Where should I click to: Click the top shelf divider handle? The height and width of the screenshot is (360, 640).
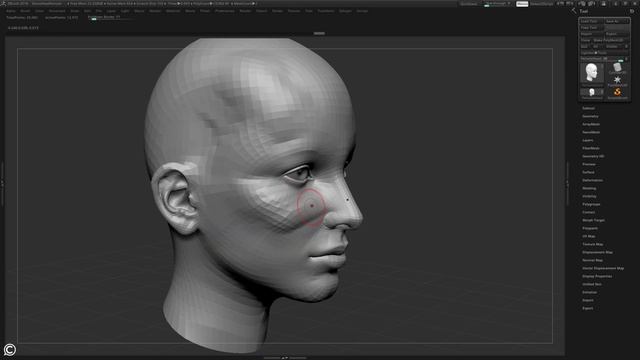click(319, 33)
